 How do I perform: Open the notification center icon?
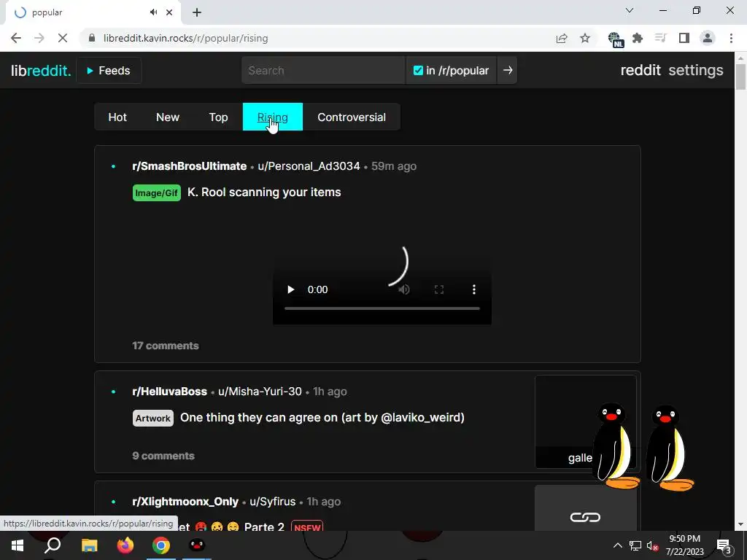(724, 545)
